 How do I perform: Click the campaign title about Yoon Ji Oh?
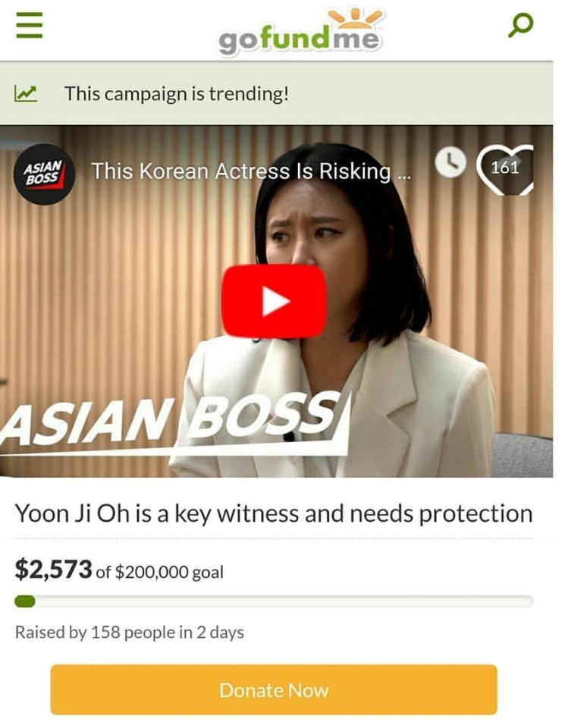point(274,513)
